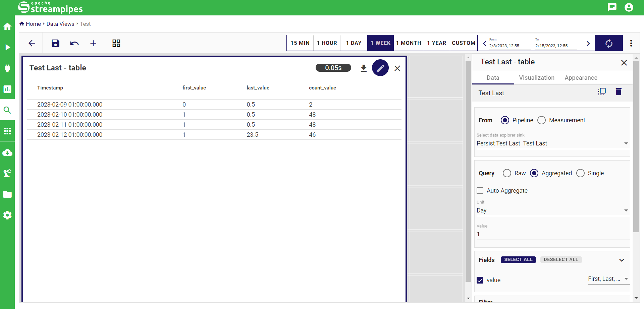644x309 pixels.
Task: Open the data explorer sink dropdown
Action: coord(553,143)
